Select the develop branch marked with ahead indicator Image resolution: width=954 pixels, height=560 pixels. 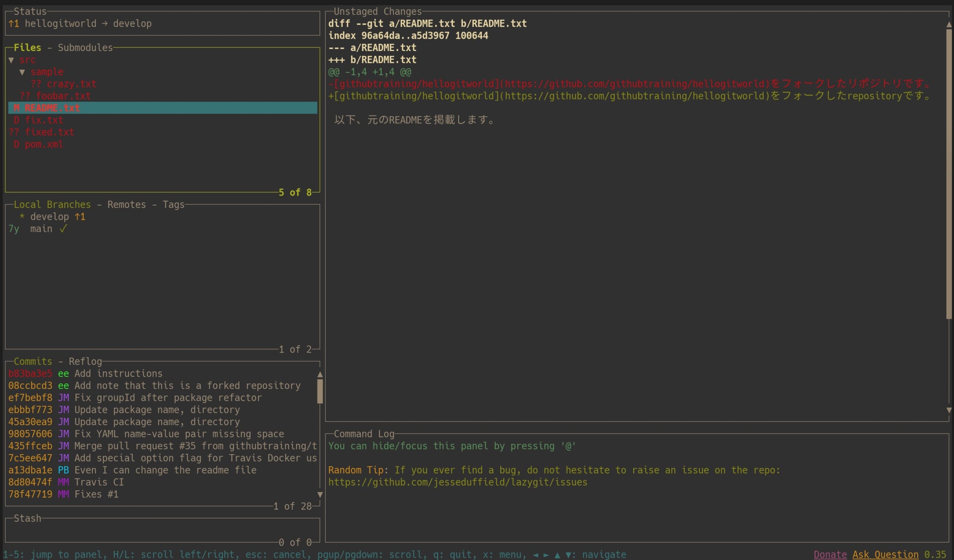[50, 216]
